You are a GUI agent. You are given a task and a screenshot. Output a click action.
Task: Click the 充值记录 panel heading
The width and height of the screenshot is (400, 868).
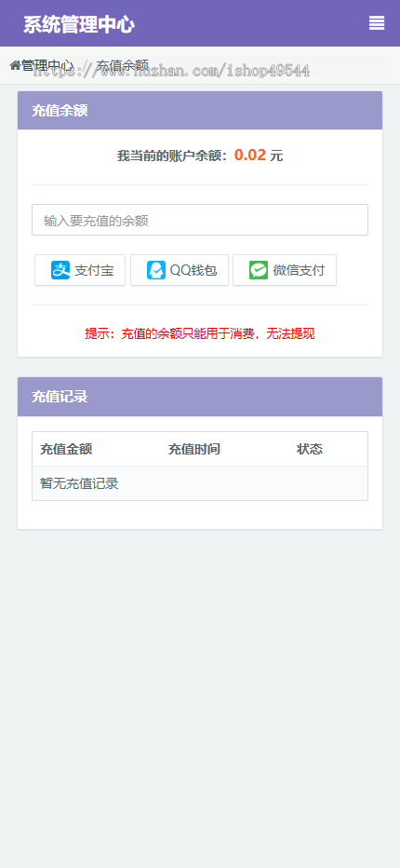click(x=200, y=397)
